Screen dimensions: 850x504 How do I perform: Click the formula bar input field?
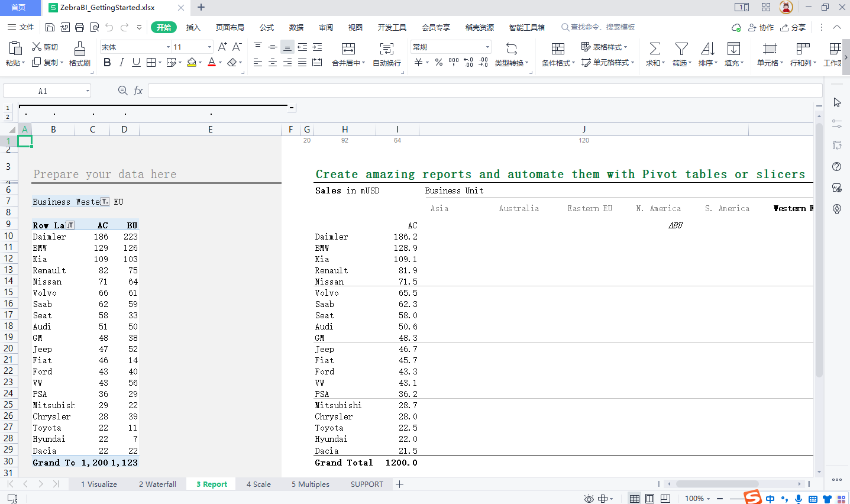[x=485, y=91]
